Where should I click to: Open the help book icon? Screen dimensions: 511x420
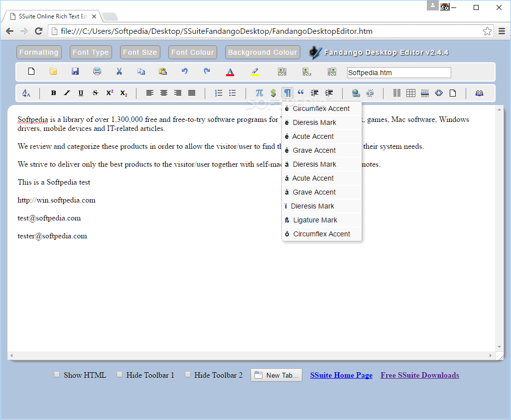[x=479, y=93]
